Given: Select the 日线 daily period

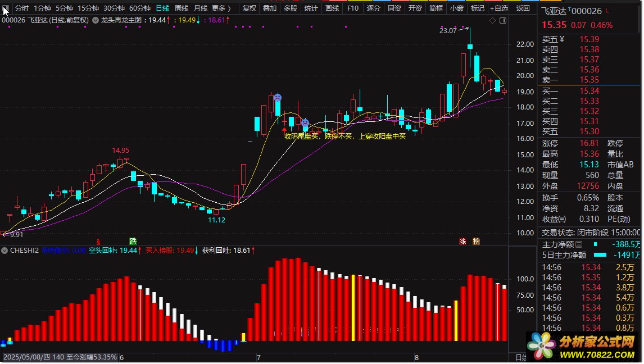Looking at the screenshot, I should [162, 8].
